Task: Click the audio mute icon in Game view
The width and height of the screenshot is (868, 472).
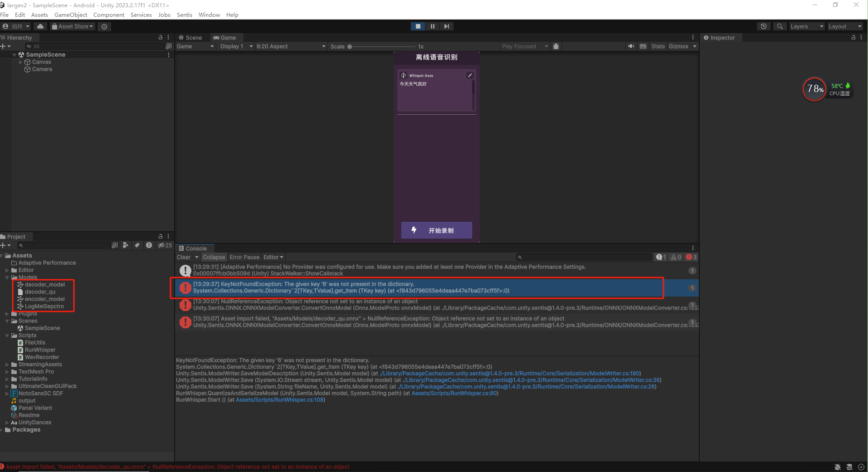Action: click(x=631, y=46)
